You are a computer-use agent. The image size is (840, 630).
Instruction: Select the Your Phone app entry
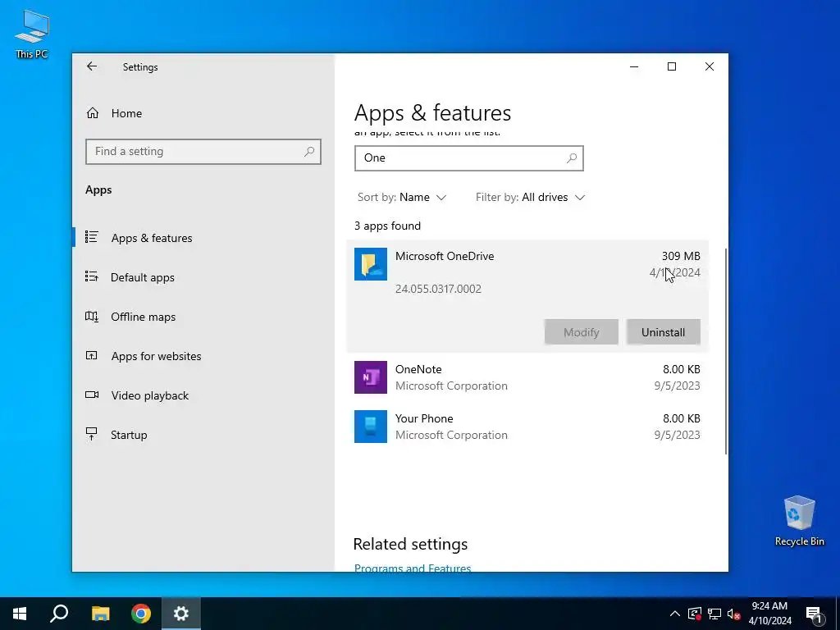point(527,427)
